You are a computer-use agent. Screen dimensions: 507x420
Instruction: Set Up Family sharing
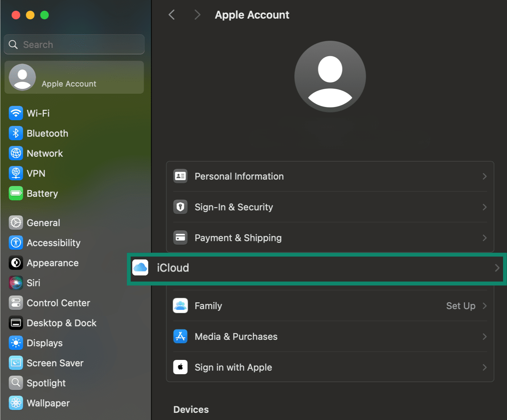[x=461, y=306]
